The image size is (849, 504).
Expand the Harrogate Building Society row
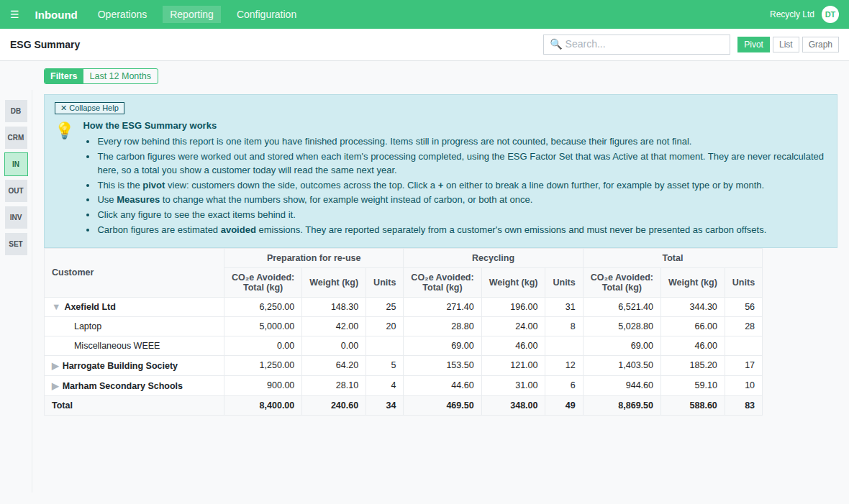click(55, 366)
